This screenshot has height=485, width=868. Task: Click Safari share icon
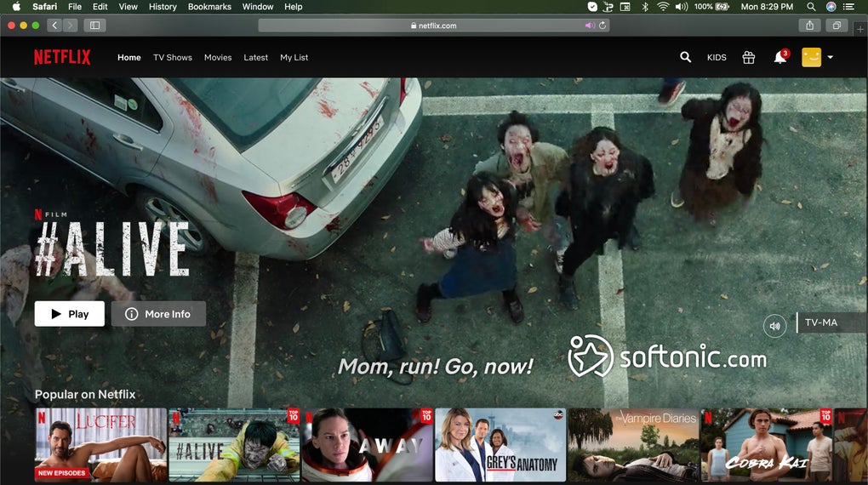coord(810,26)
